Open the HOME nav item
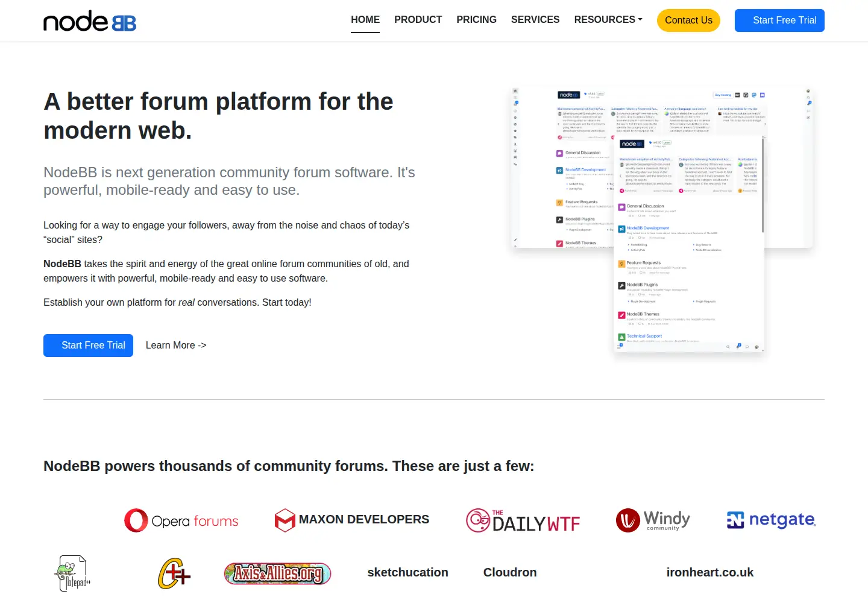Viewport: 868px width, 603px height. point(365,20)
